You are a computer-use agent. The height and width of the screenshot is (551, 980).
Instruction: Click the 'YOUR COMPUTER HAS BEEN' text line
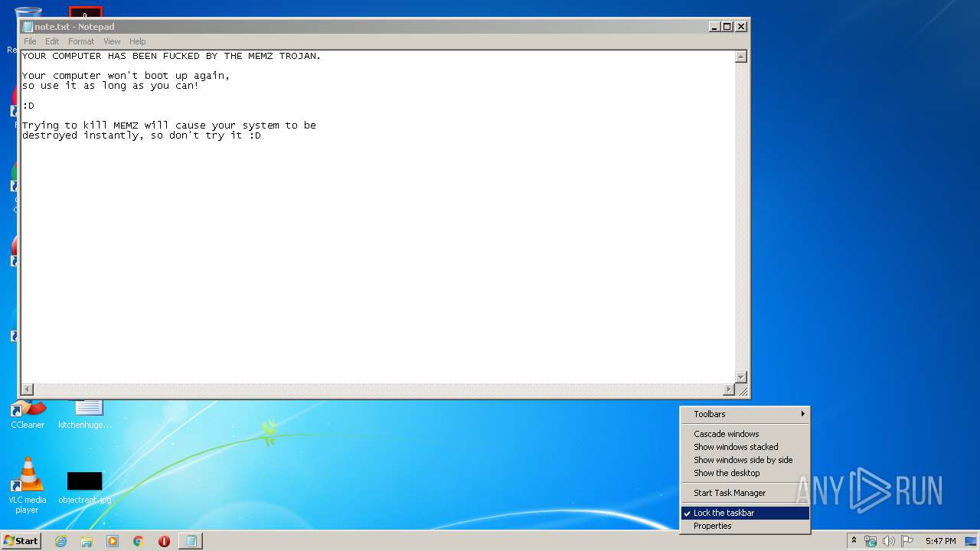pos(171,56)
